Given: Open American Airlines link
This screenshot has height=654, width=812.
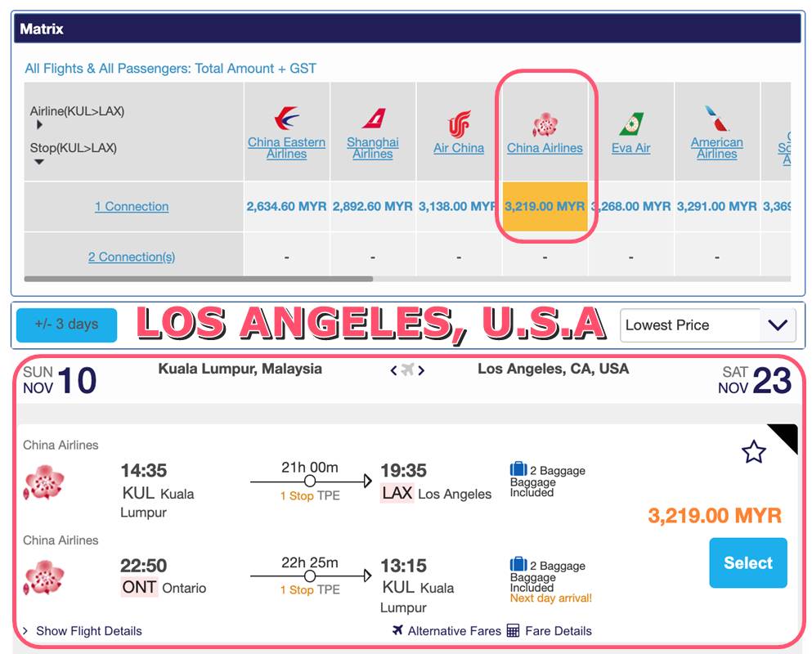Looking at the screenshot, I should pos(716,148).
